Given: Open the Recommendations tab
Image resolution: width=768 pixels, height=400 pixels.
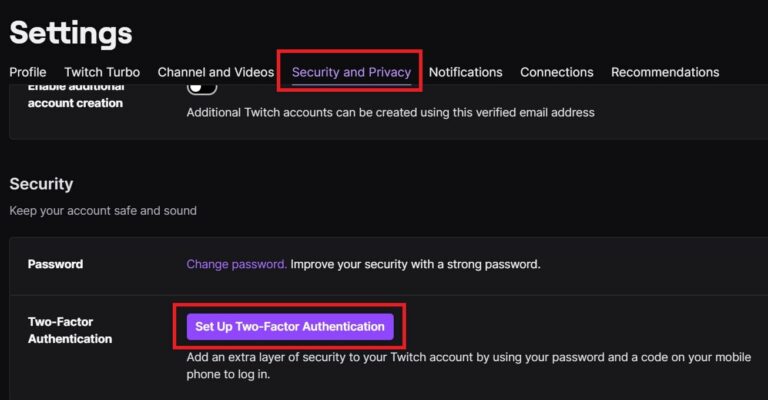Looking at the screenshot, I should click(x=665, y=72).
